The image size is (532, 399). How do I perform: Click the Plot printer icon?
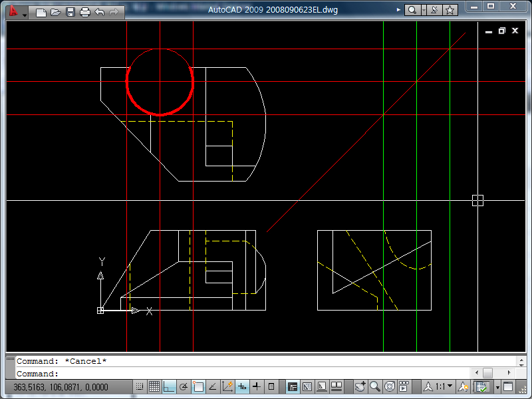(x=85, y=12)
